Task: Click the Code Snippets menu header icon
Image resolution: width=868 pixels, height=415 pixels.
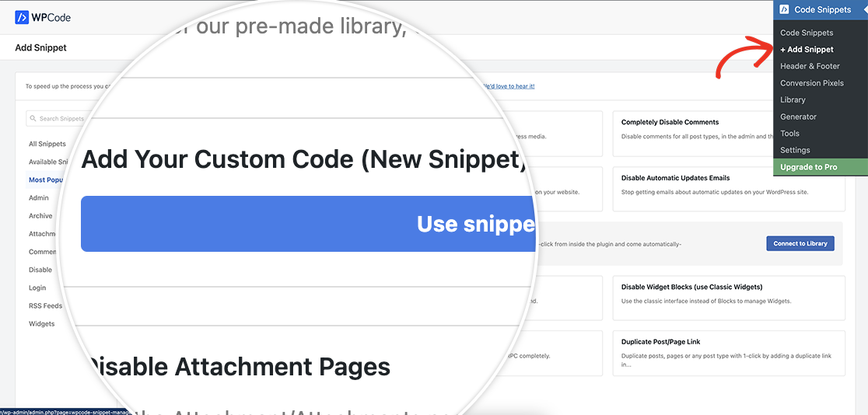Action: [x=783, y=9]
